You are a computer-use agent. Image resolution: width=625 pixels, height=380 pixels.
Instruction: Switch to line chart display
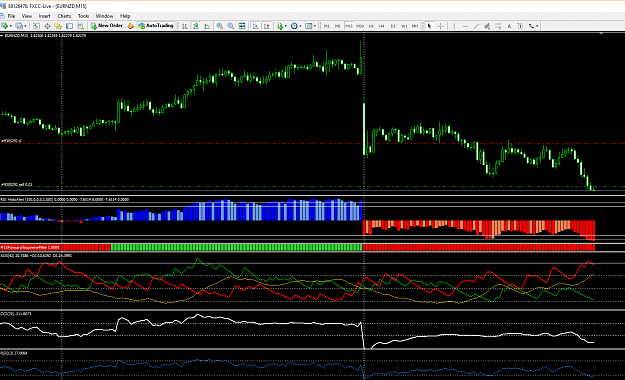click(x=207, y=26)
